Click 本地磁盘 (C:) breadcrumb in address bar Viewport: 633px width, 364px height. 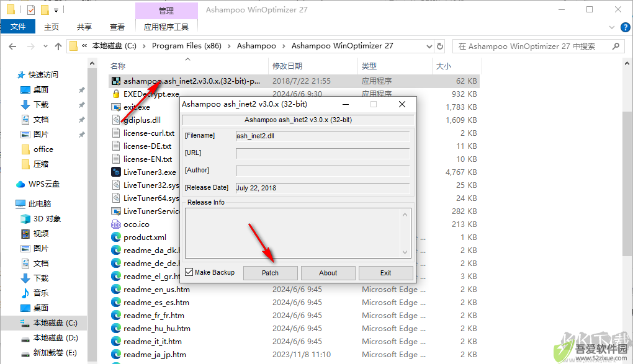tap(114, 46)
